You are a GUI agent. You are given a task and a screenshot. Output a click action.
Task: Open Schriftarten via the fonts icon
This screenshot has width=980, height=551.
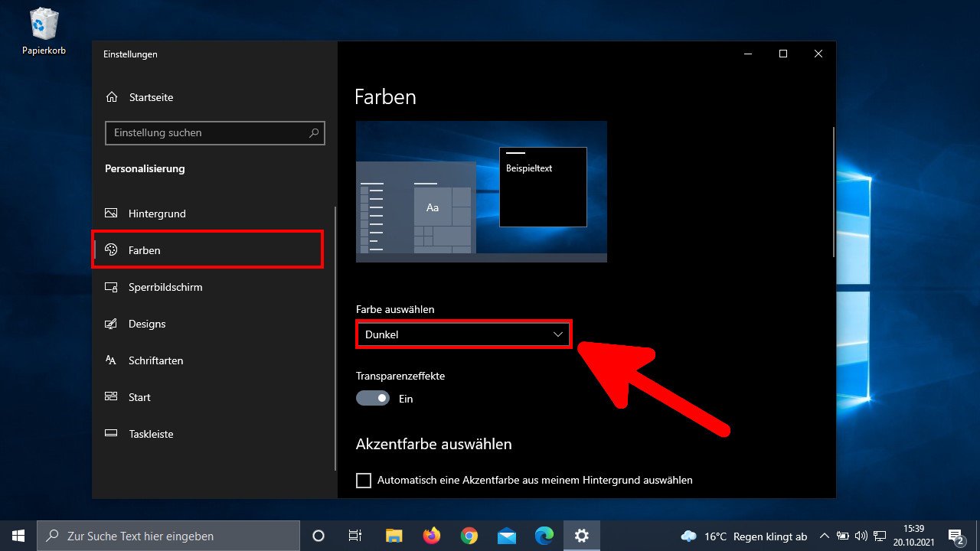click(x=112, y=360)
